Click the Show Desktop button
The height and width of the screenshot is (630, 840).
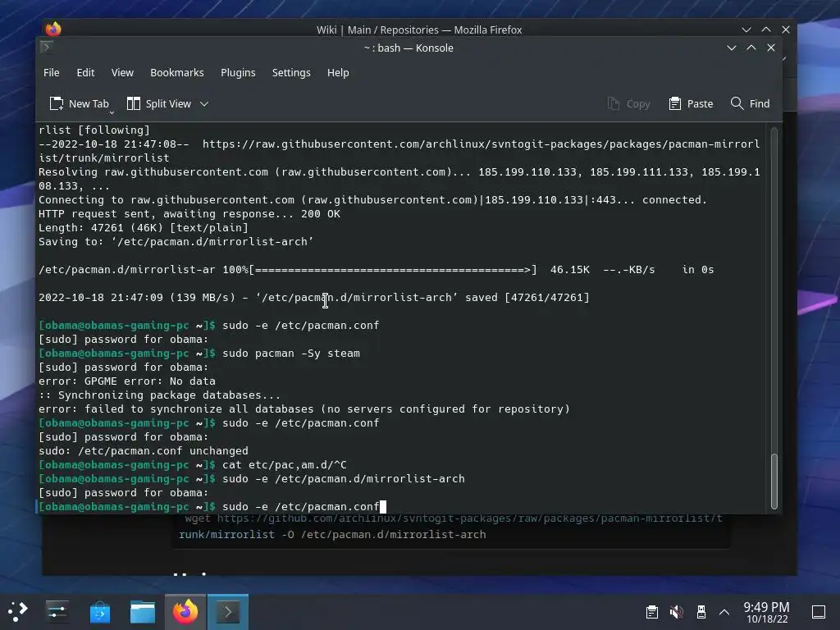pos(819,612)
